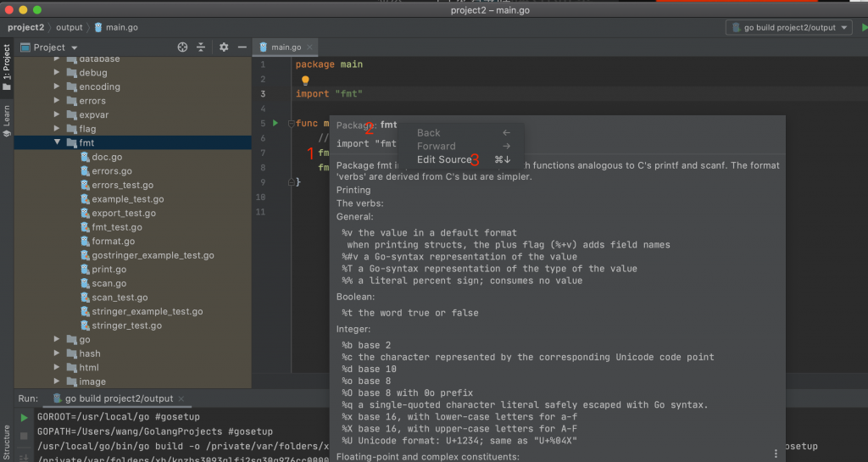Screen dimensions: 868x462
Task: Expand the errors folder
Action: (57, 100)
